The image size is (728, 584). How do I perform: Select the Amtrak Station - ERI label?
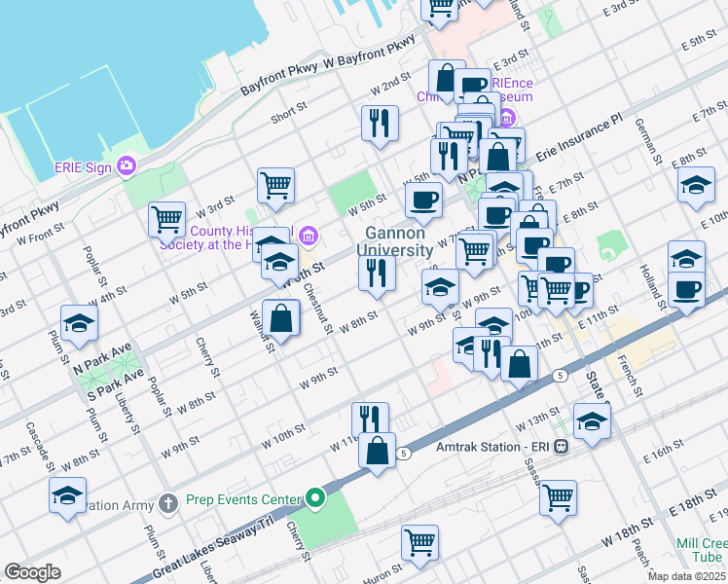492,447
